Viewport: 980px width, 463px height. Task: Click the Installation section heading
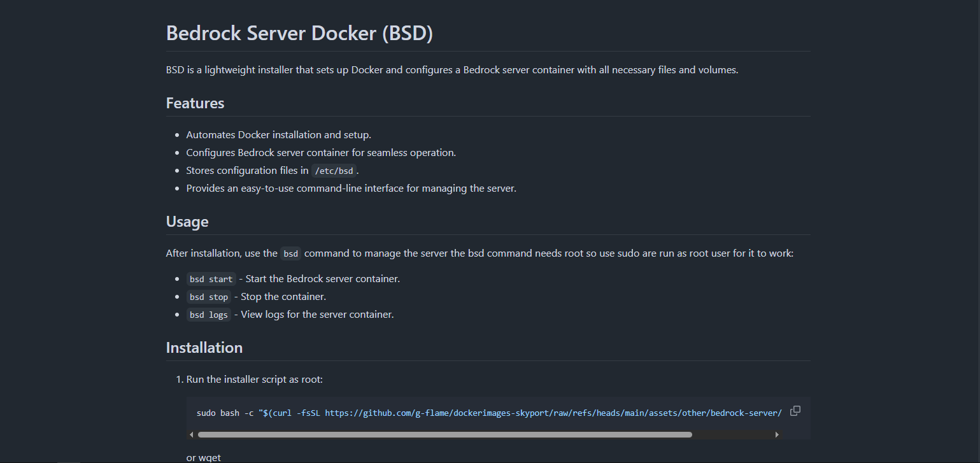pyautogui.click(x=204, y=347)
